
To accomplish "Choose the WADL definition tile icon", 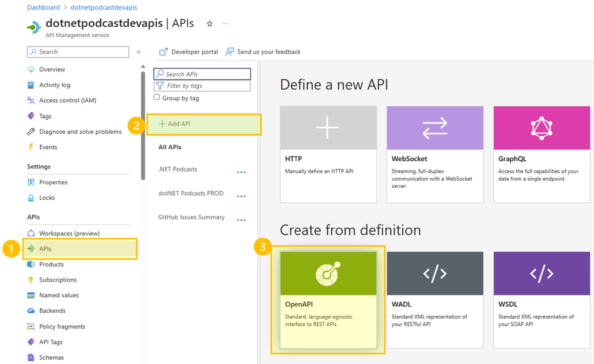I will pyautogui.click(x=435, y=273).
